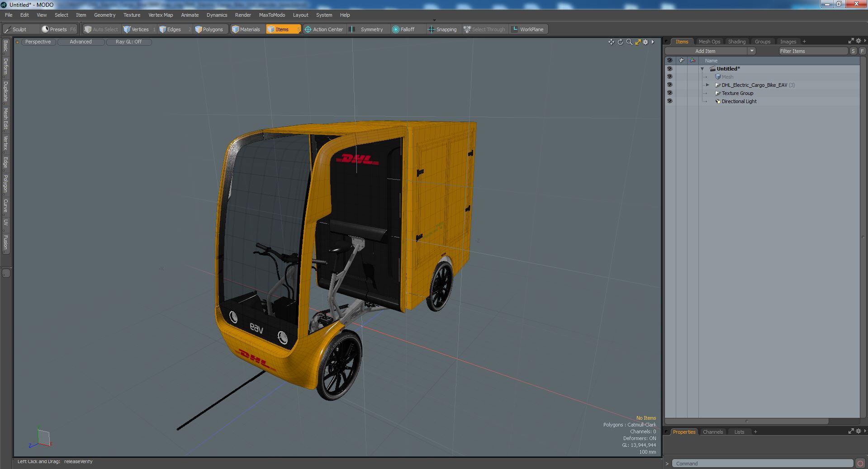
Task: Hide the DHL_Electric_Cargo_Bike_EAV group
Action: [x=669, y=85]
